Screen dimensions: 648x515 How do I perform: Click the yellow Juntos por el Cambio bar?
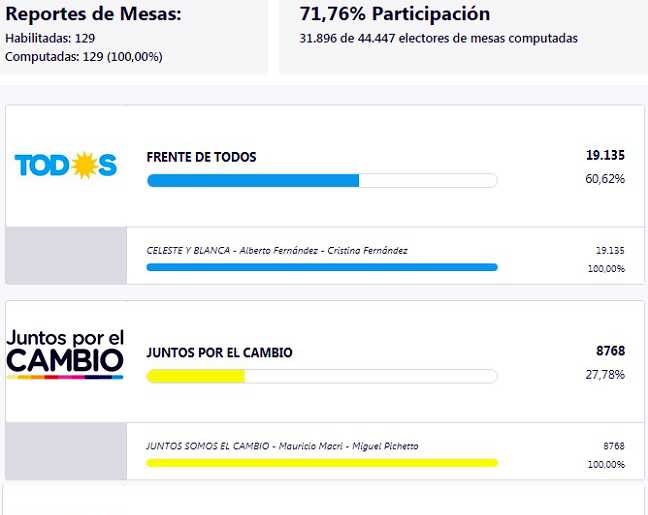[322, 376]
